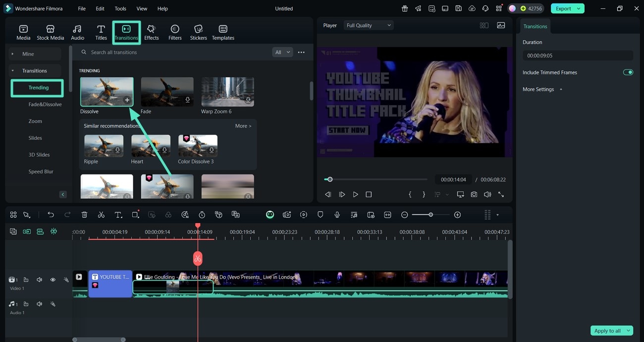Click the scissors split button on playhead
This screenshot has width=644, height=342.
[x=198, y=258]
